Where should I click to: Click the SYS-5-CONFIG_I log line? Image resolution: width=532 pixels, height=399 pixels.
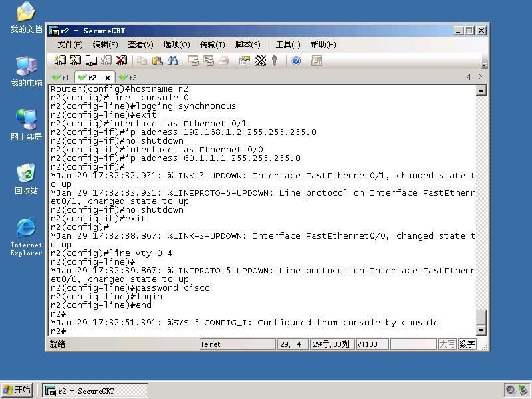(x=245, y=323)
